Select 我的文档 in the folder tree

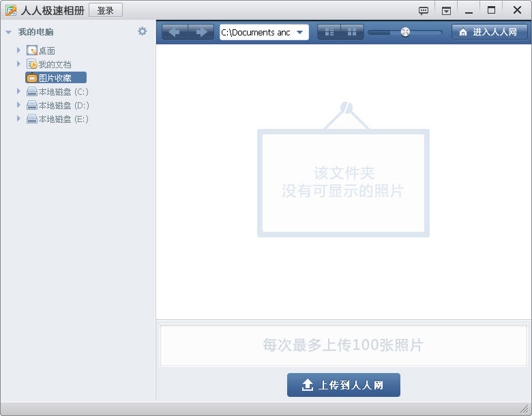55,65
